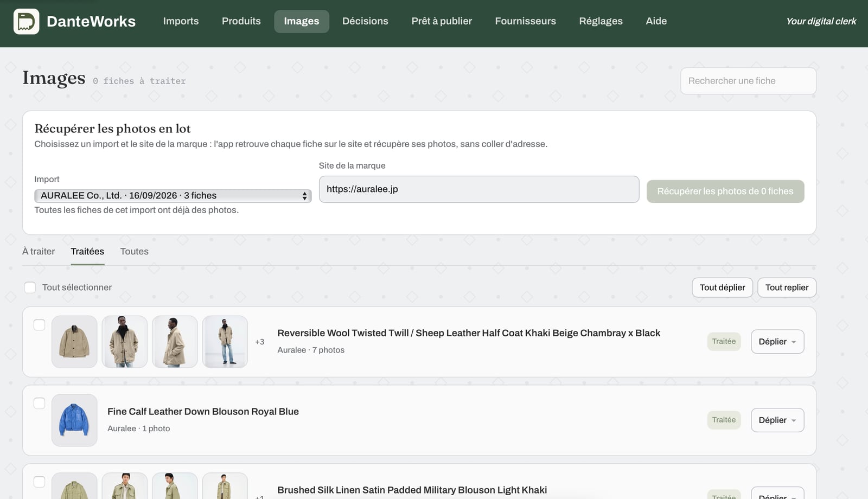Go to Fournisseurs

pos(525,21)
